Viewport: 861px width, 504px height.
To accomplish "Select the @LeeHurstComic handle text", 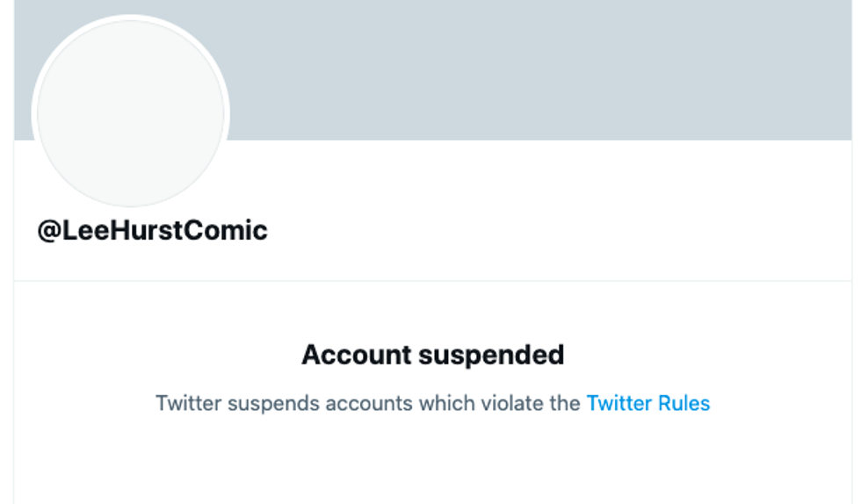I will 152,231.
